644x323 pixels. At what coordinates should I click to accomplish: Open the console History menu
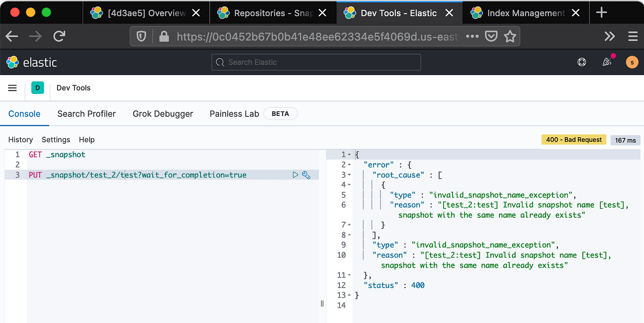pyautogui.click(x=20, y=139)
